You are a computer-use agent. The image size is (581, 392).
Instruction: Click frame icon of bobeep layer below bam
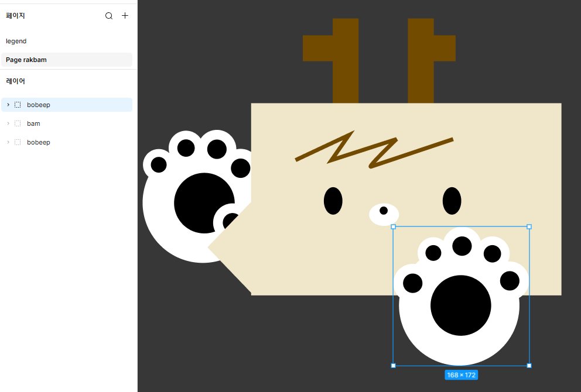click(x=18, y=142)
